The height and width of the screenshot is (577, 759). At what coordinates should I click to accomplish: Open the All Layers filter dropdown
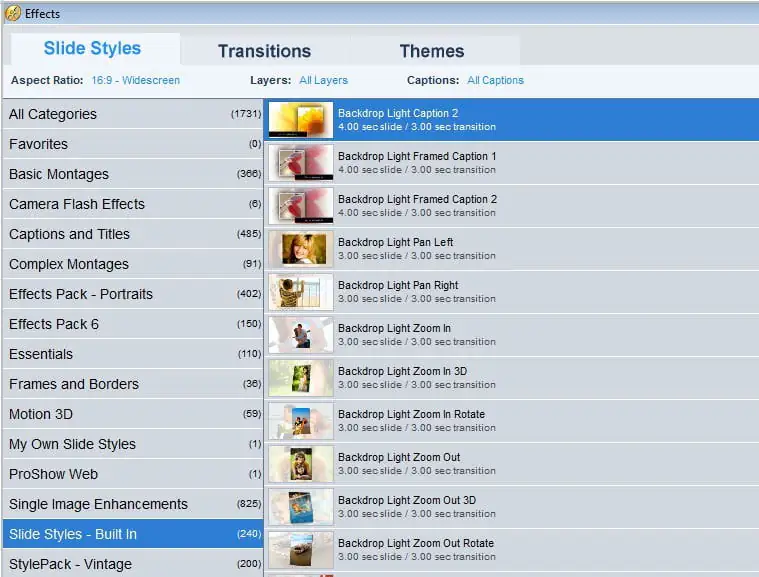point(326,80)
